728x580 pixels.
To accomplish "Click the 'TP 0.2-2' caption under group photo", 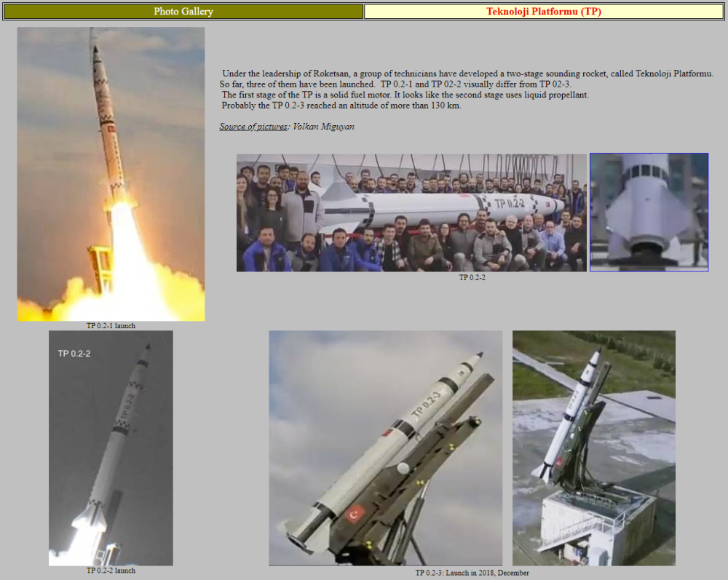I will pos(472,277).
